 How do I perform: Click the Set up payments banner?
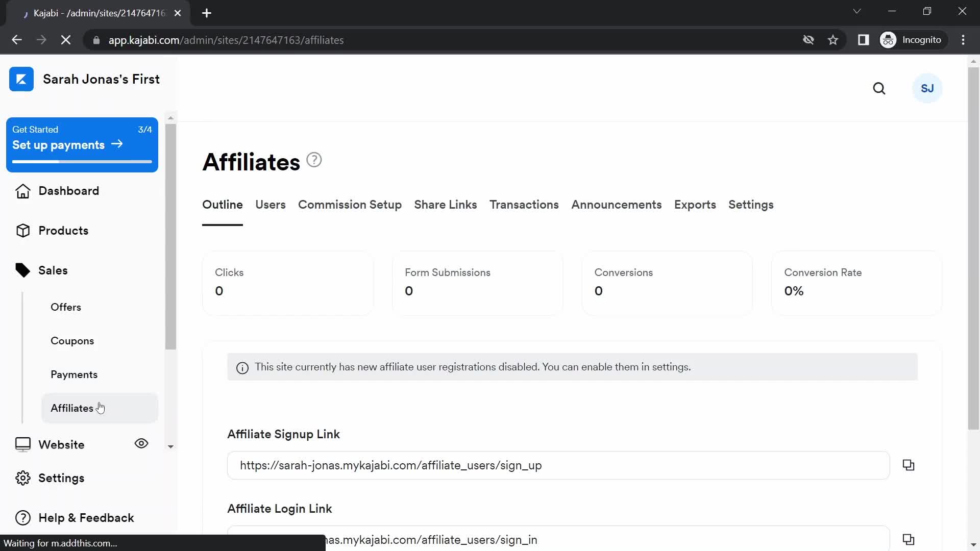82,145
